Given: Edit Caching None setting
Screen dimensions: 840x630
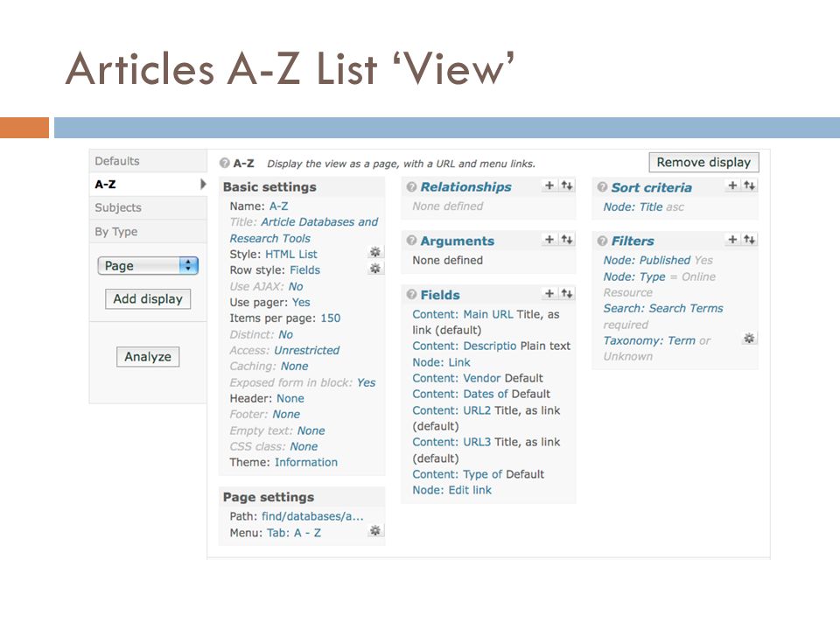Looking at the screenshot, I should click(x=295, y=367).
